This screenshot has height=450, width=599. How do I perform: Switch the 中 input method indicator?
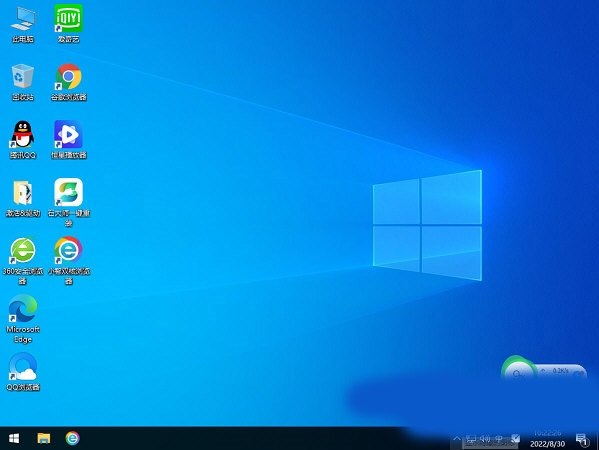(x=499, y=439)
